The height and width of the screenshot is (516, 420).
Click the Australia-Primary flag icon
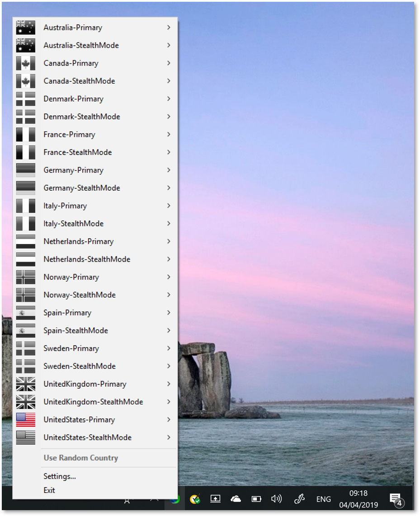point(26,28)
